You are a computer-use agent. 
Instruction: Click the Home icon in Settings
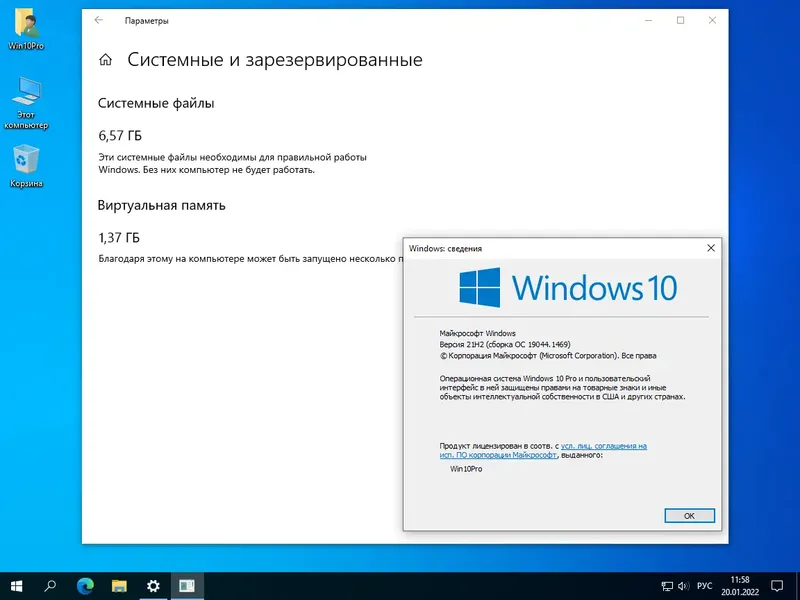tap(106, 59)
